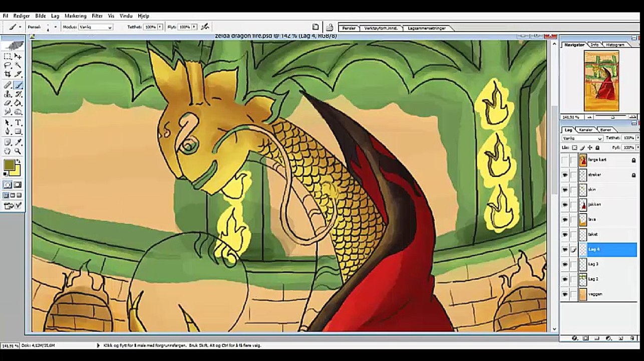
Task: Toggle the airbrush option in options bar
Action: (204, 27)
